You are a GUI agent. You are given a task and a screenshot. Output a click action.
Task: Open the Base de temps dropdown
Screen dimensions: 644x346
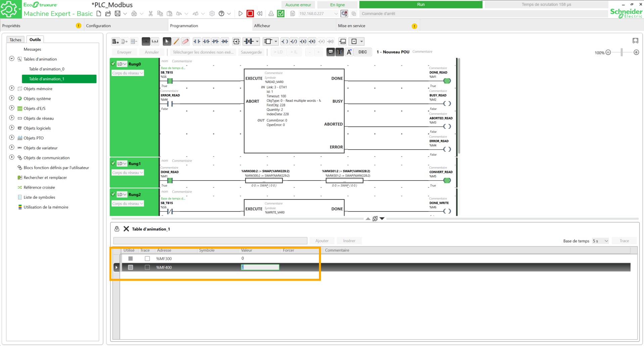pos(600,241)
